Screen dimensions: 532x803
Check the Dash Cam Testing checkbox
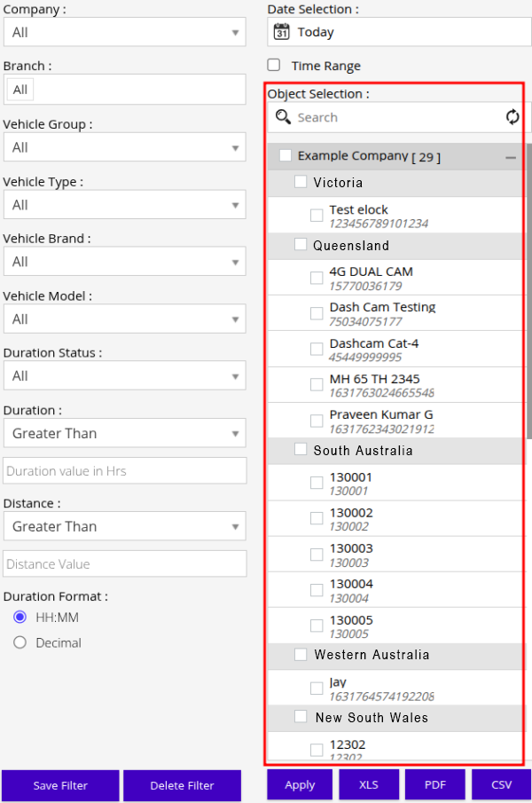pos(317,313)
